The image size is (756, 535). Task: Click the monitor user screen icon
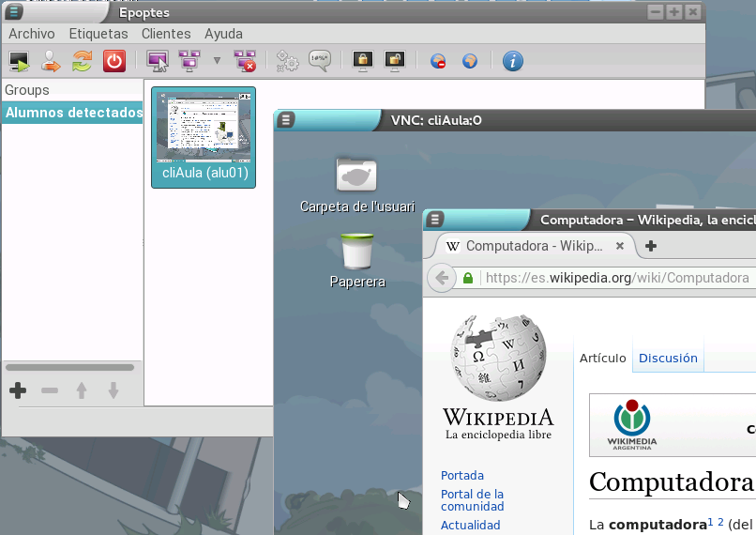coord(158,61)
